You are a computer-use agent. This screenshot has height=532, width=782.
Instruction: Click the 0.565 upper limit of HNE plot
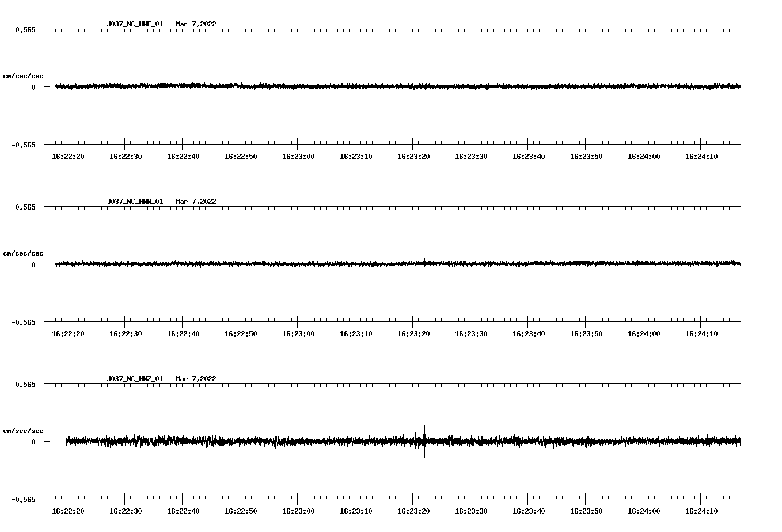point(25,29)
